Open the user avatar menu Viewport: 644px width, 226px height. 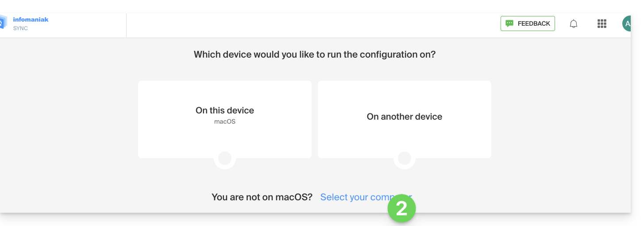tap(627, 24)
